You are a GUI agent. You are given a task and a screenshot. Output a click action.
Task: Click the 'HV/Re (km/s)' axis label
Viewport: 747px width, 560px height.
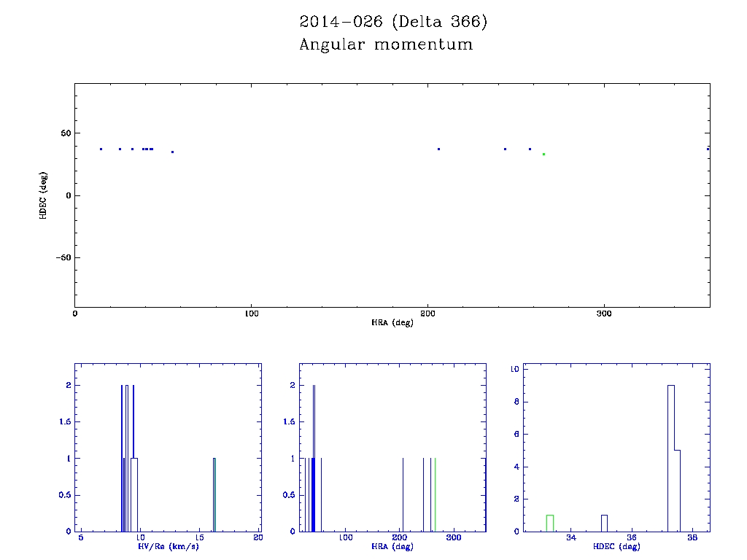click(168, 546)
